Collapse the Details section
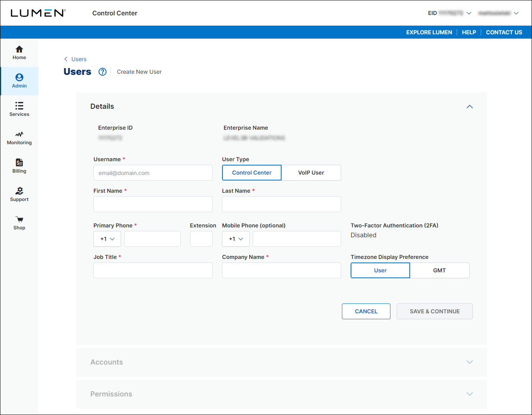 470,106
